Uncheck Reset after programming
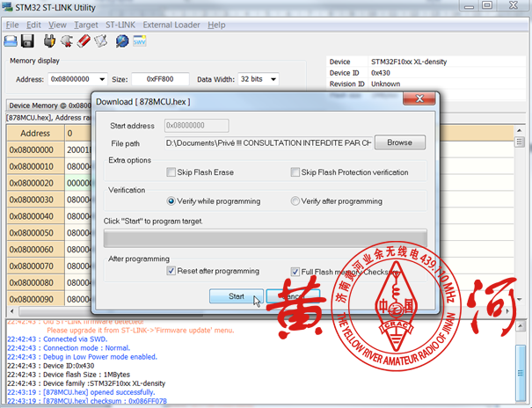The image size is (532, 408). click(171, 271)
